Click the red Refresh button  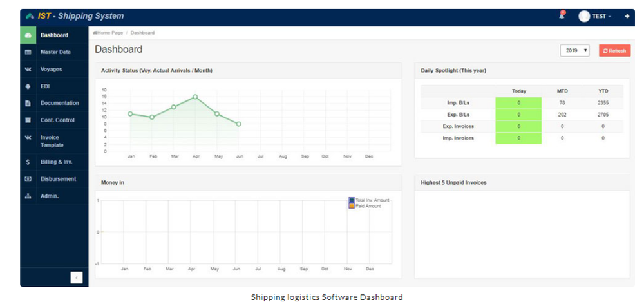(x=614, y=50)
